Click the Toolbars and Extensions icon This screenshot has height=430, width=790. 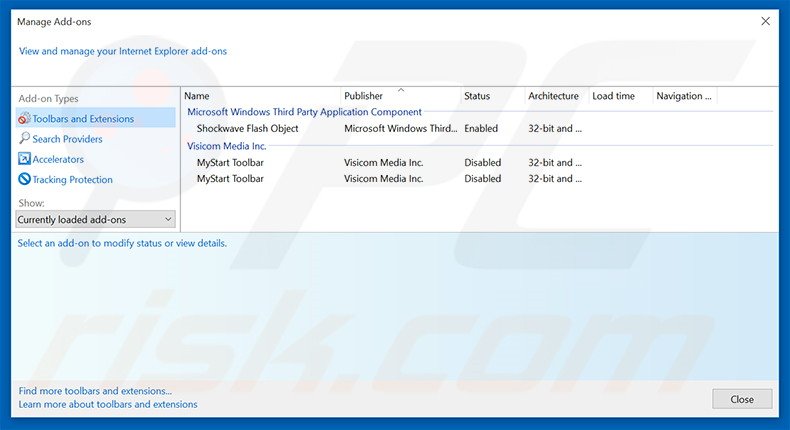click(24, 118)
